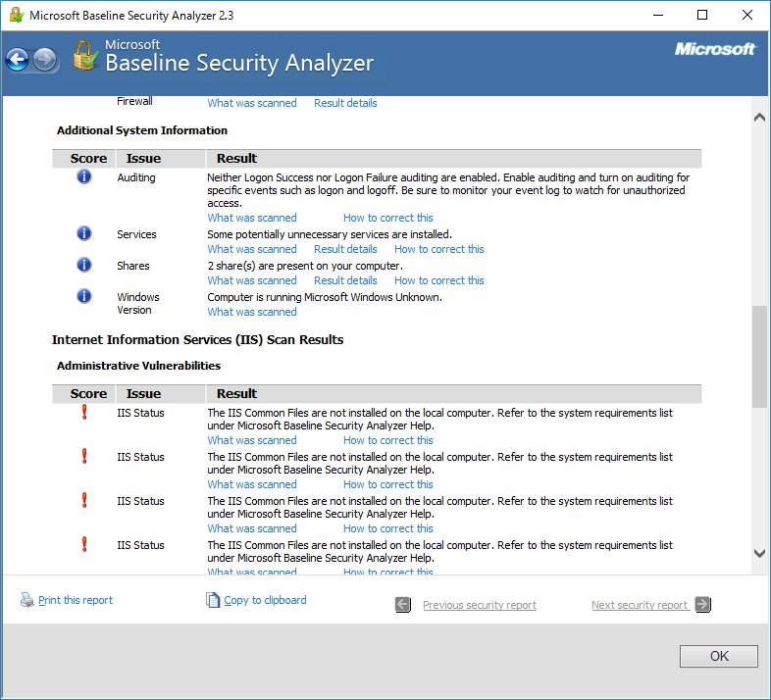Click '2 share(s) are present on your computer.' text
The height and width of the screenshot is (700, 771).
pos(305,266)
